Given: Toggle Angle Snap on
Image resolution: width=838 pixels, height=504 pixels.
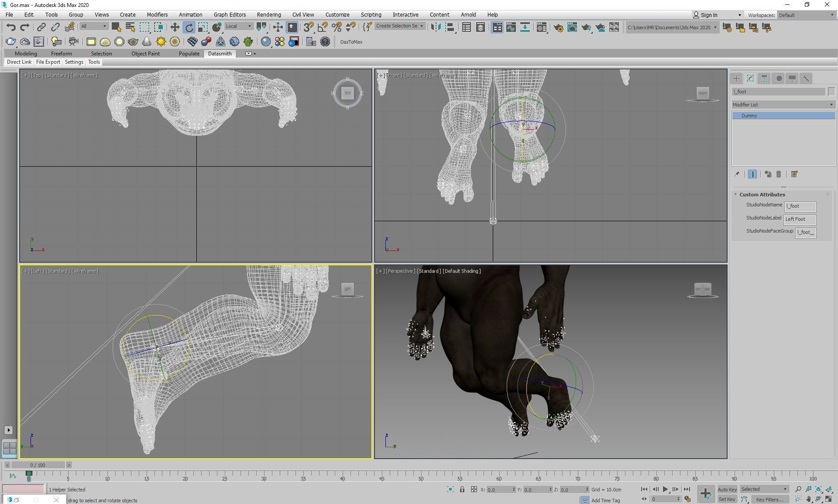Looking at the screenshot, I should [323, 27].
